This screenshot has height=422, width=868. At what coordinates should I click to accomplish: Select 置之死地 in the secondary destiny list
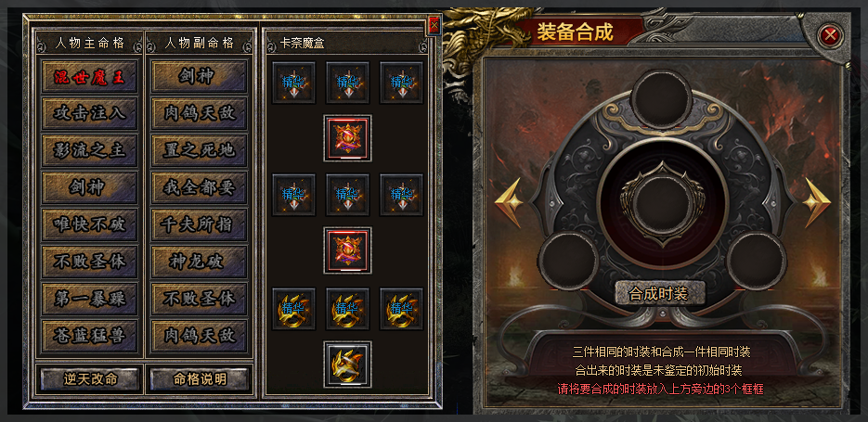coord(200,150)
